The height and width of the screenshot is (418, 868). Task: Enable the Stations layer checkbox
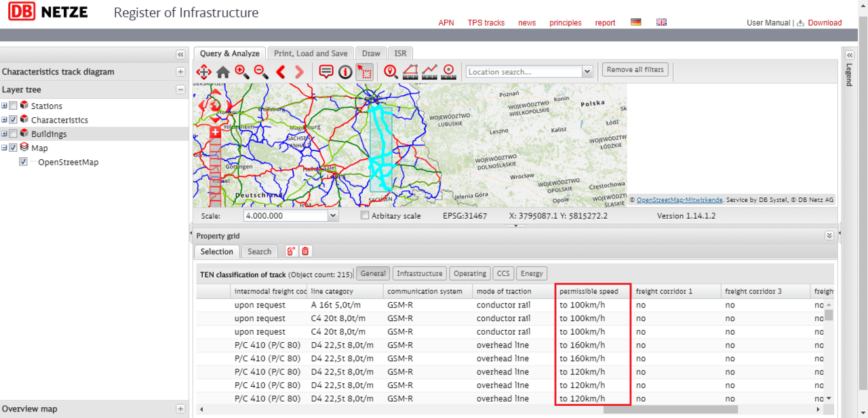13,106
